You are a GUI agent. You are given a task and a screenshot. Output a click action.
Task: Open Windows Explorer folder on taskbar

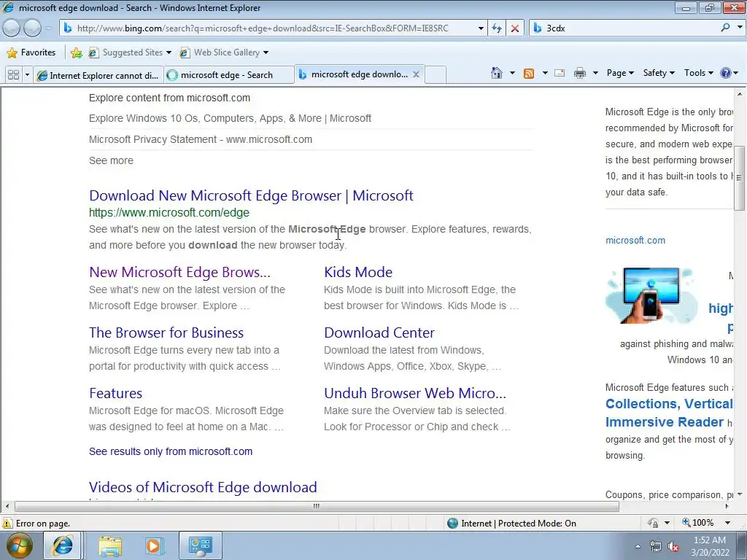[x=110, y=546]
